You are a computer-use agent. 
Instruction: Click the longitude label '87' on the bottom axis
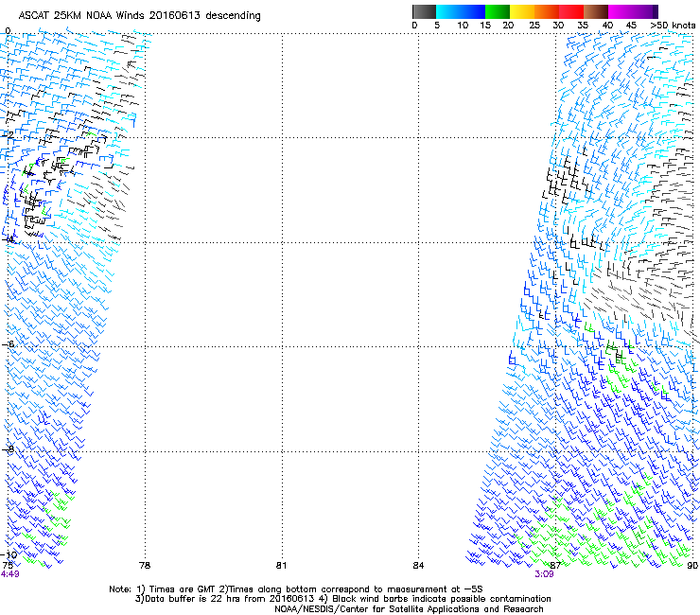[x=555, y=566]
